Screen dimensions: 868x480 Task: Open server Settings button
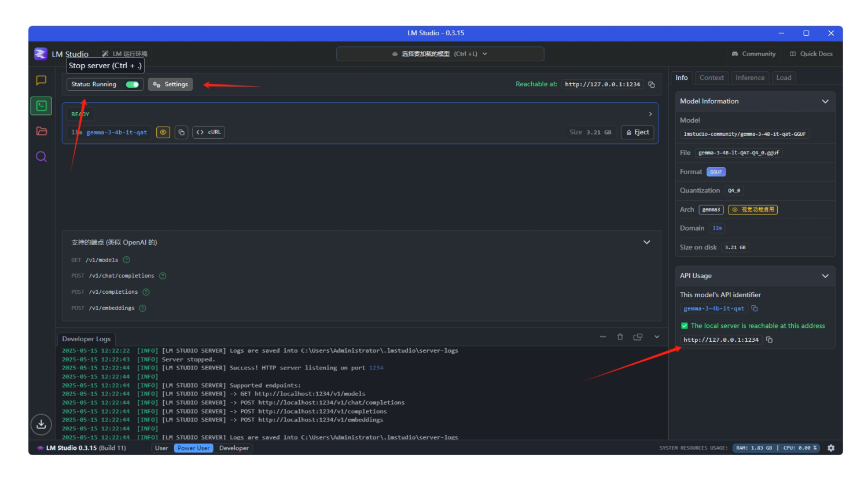[x=170, y=84]
